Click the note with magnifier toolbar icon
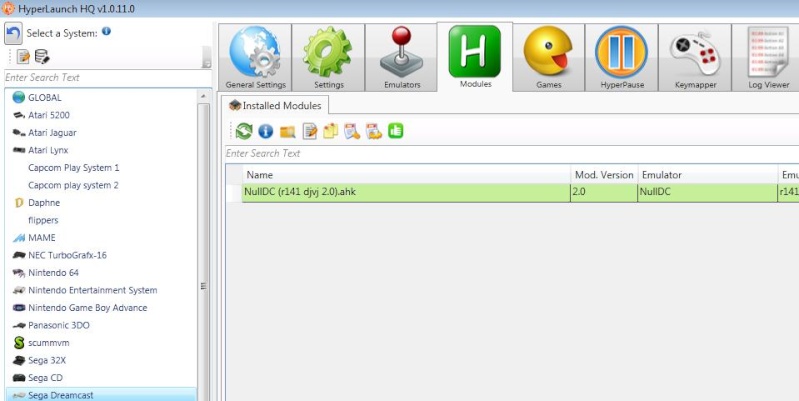Screen dimensions: 799x401 point(352,131)
